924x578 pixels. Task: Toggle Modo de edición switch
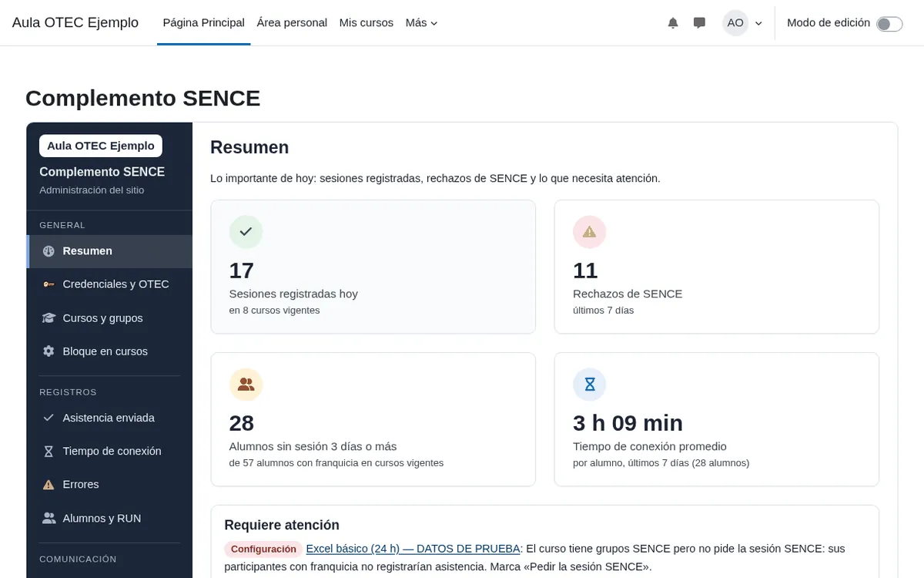(889, 24)
